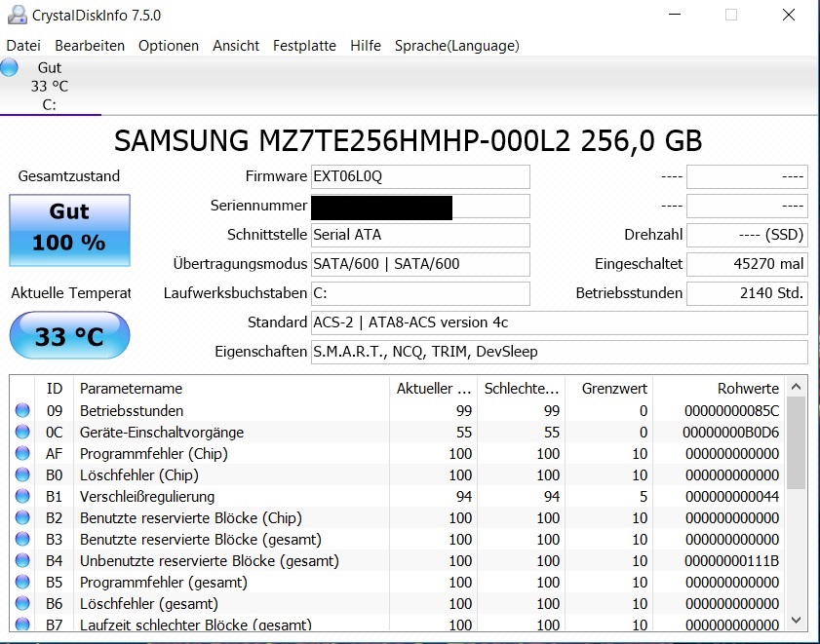Click raw value 0000000111B
The height and width of the screenshot is (644, 820).
tap(731, 561)
